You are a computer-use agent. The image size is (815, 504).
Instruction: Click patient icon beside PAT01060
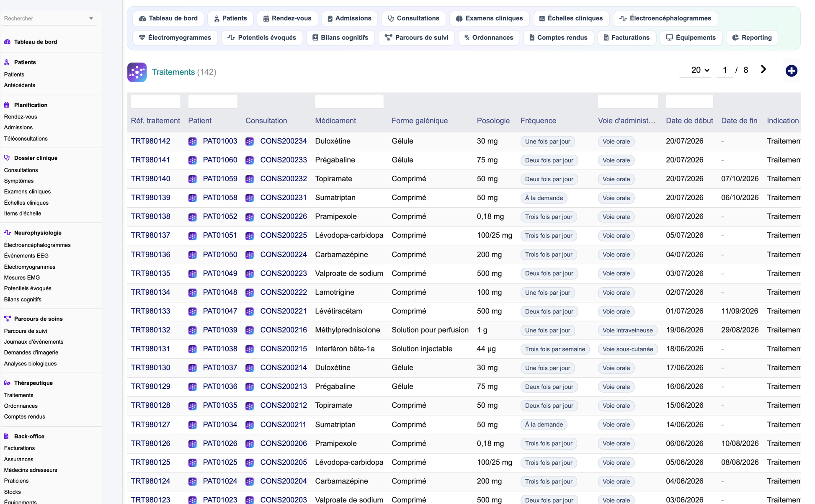click(x=192, y=160)
